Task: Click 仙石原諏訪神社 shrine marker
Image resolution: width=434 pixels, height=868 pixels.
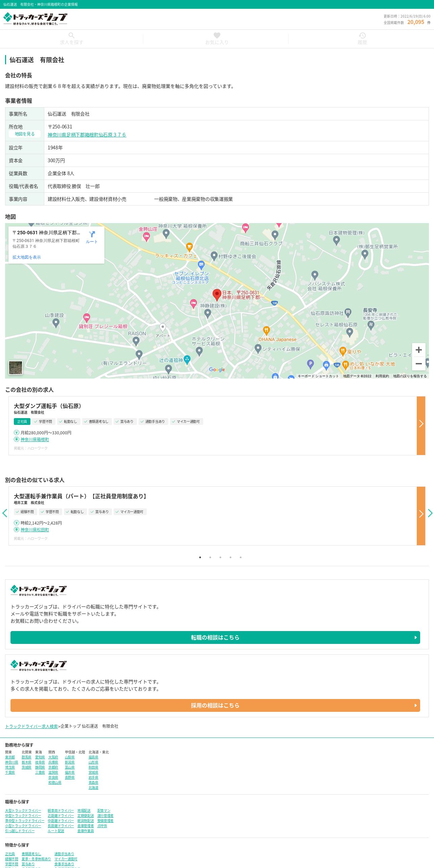Action: point(348,313)
